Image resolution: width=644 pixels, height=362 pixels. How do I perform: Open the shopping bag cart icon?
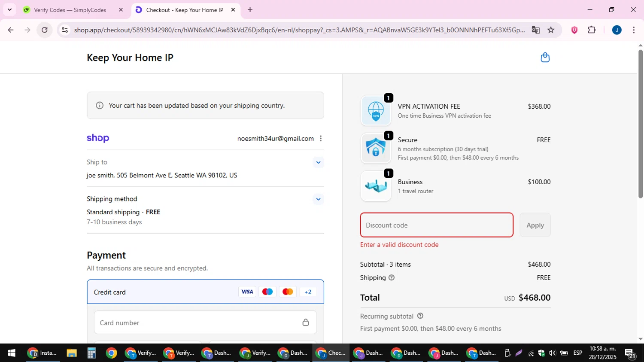click(545, 57)
